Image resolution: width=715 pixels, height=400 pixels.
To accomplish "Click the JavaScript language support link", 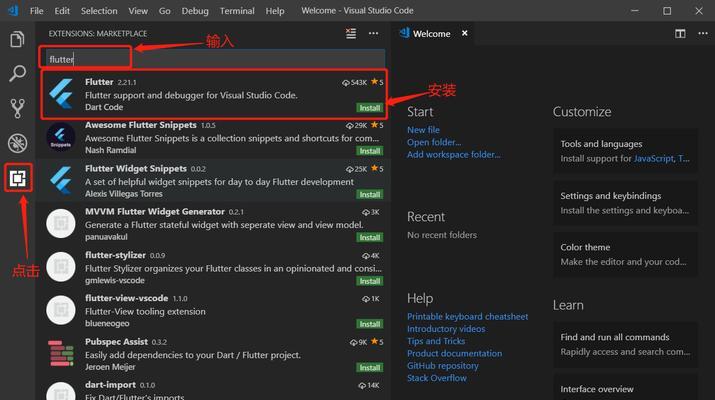I will (653, 159).
